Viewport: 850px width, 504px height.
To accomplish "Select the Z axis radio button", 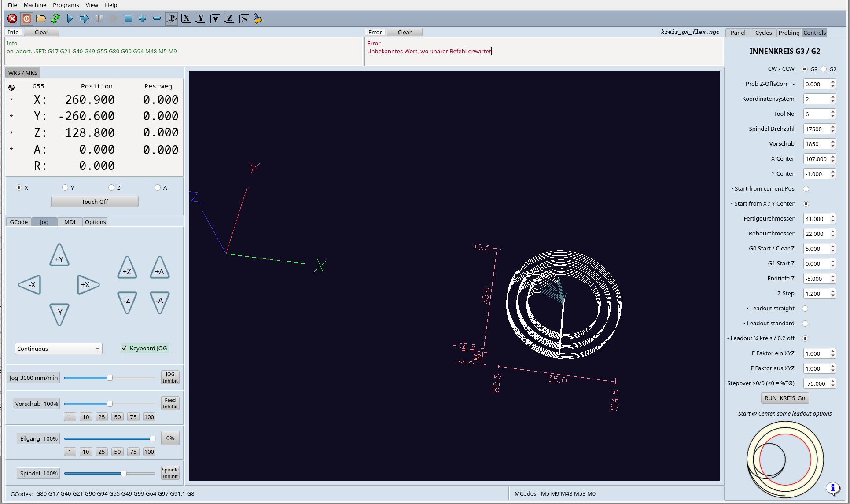I will coord(111,188).
